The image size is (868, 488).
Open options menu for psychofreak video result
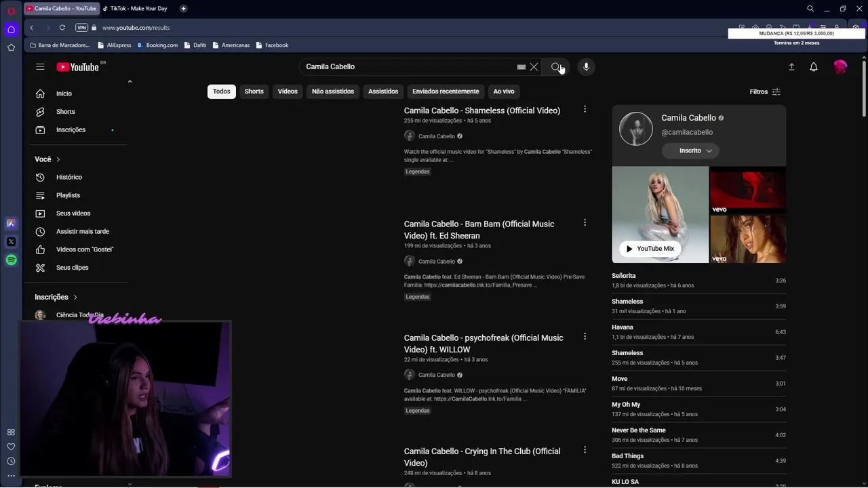[585, 336]
